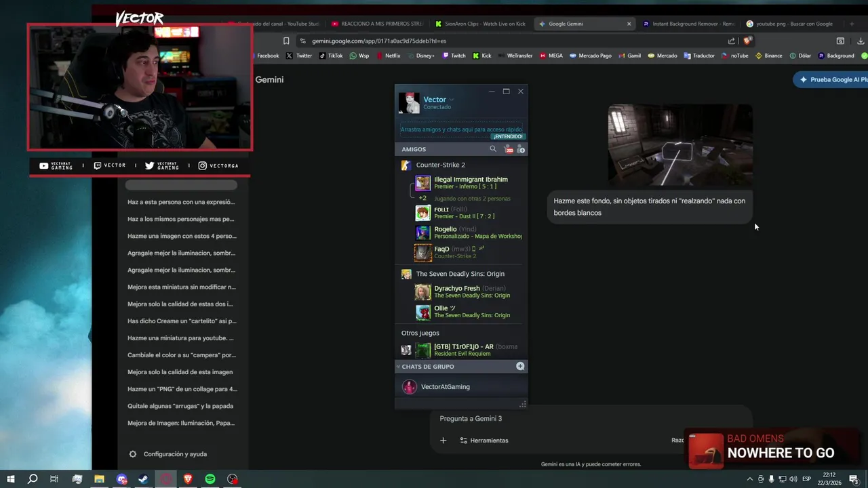Switch to Instant Background Remover tab
The image size is (868, 488).
pos(688,24)
